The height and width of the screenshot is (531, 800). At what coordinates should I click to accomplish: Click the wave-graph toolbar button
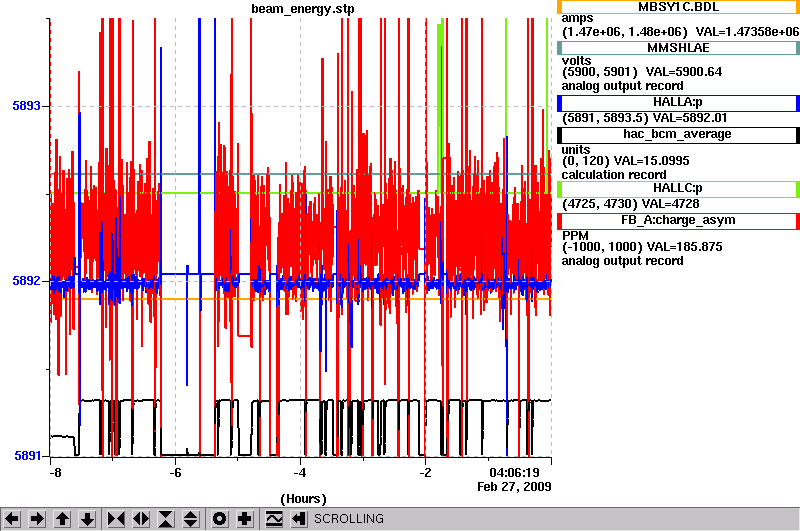pos(274,519)
